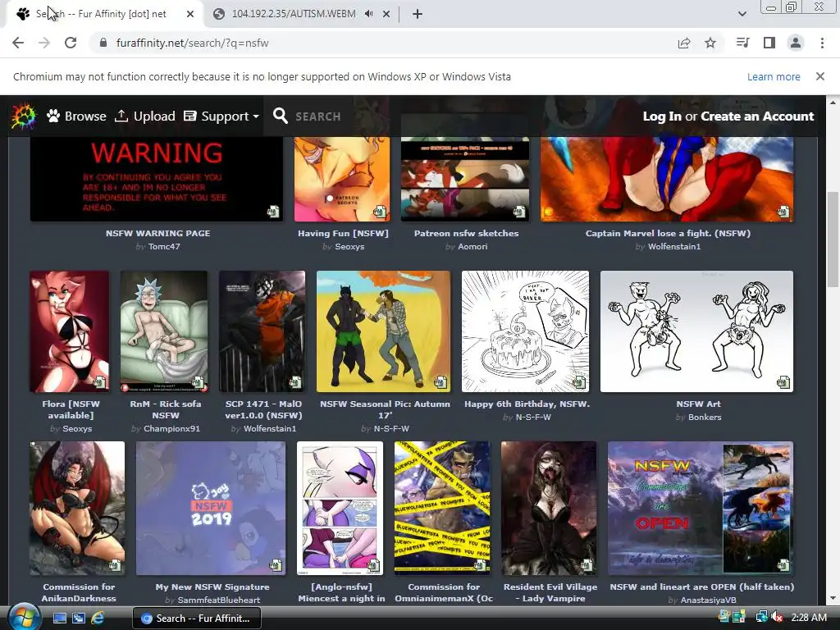This screenshot has width=840, height=630.
Task: Click the network tray icon
Action: click(x=762, y=617)
